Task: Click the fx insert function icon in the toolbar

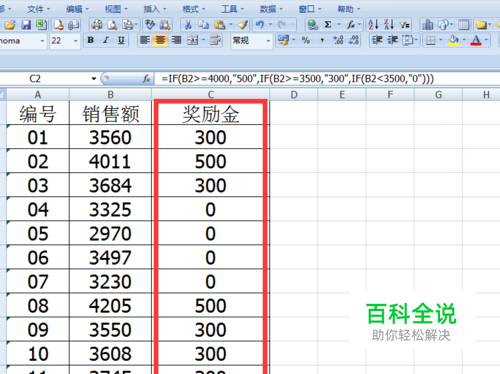Action: 351,25
